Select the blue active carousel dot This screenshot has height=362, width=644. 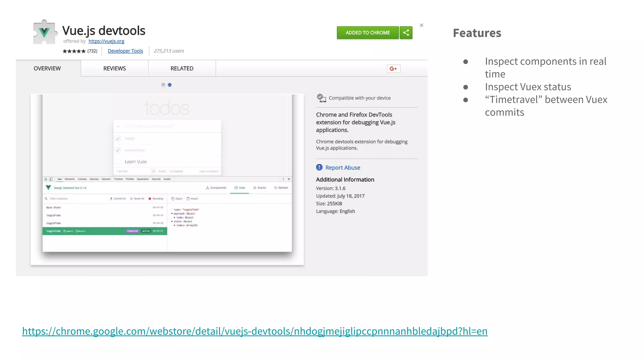pos(170,85)
